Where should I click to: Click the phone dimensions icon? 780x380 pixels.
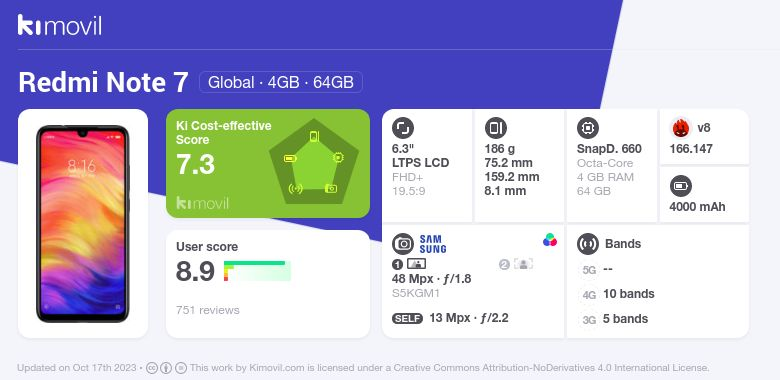(495, 128)
